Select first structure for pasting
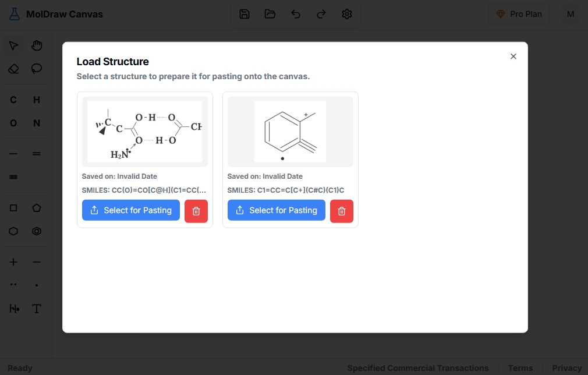Image resolution: width=588 pixels, height=375 pixels. coord(131,210)
